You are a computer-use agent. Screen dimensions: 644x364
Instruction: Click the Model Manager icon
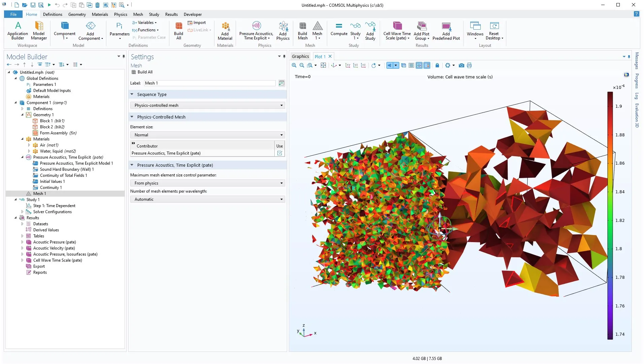point(39,30)
